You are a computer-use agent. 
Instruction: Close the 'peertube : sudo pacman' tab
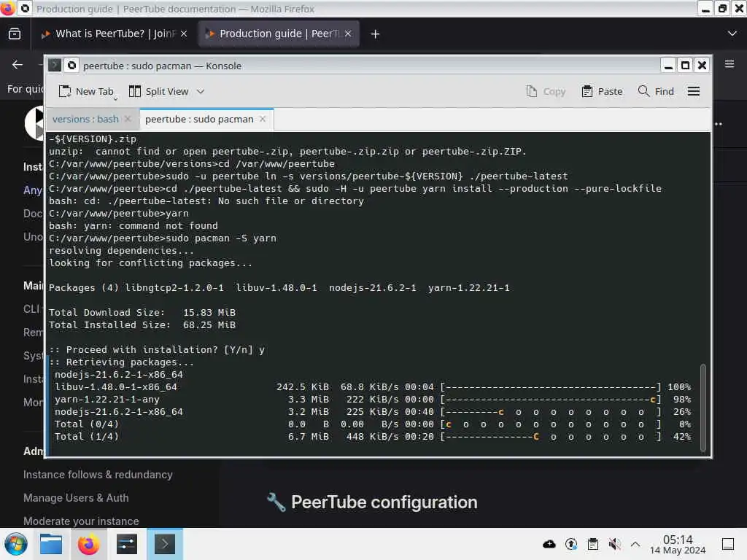coord(263,119)
